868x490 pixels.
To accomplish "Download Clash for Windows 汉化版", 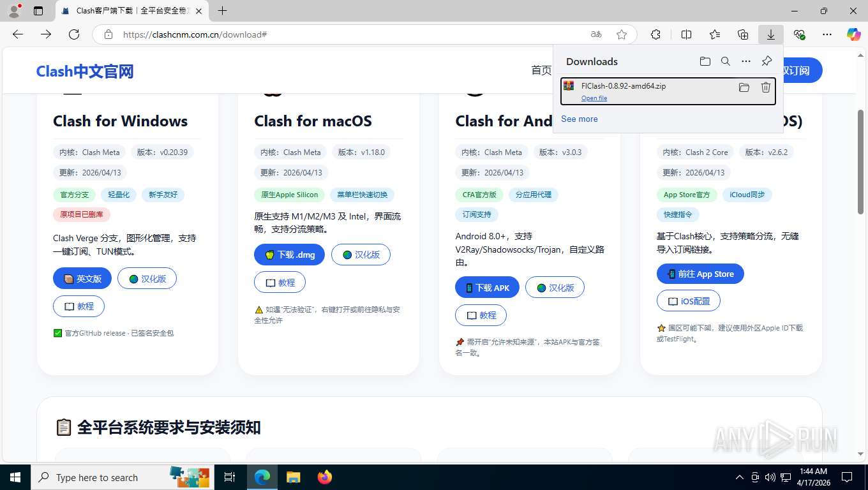I will tap(147, 279).
